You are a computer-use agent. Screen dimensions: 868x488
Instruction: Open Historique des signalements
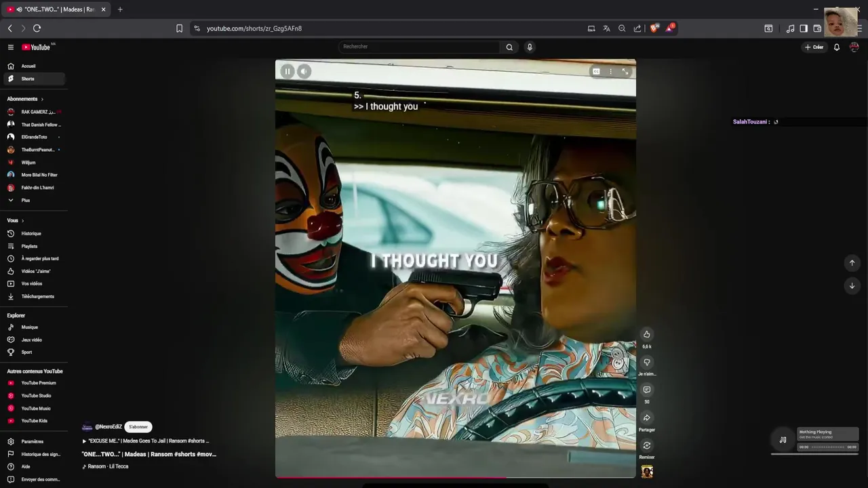[x=34, y=454]
